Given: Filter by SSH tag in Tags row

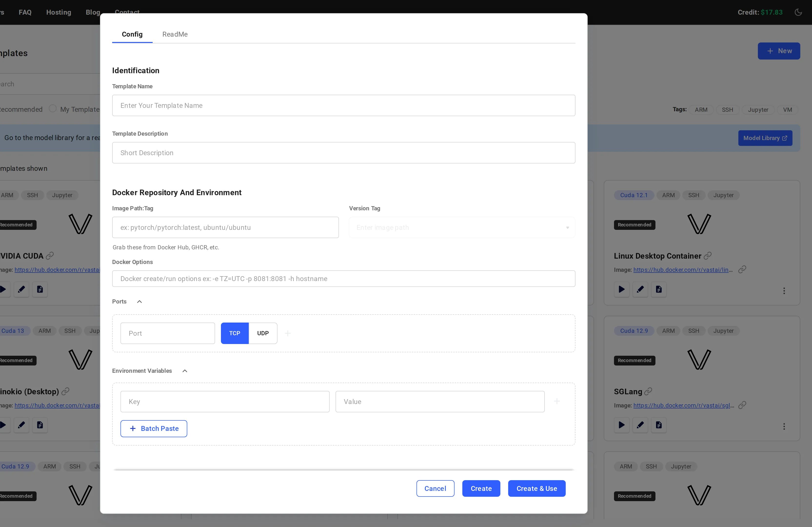Looking at the screenshot, I should click(x=727, y=110).
